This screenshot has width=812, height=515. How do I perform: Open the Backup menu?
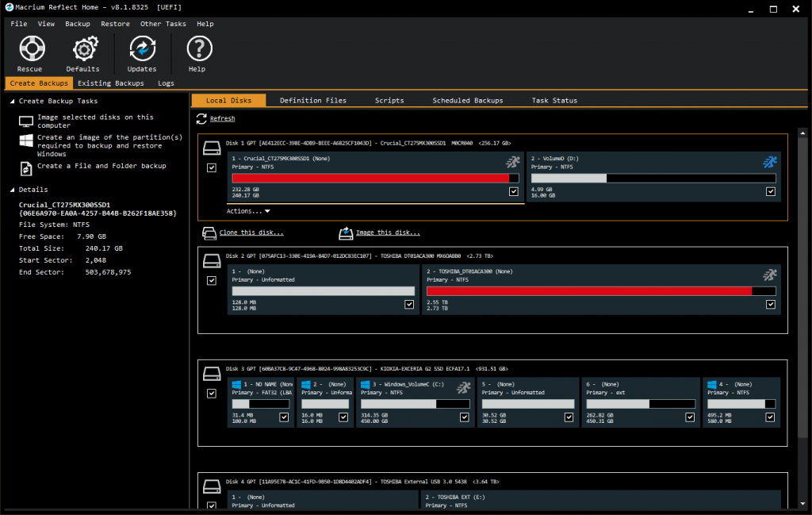click(78, 24)
